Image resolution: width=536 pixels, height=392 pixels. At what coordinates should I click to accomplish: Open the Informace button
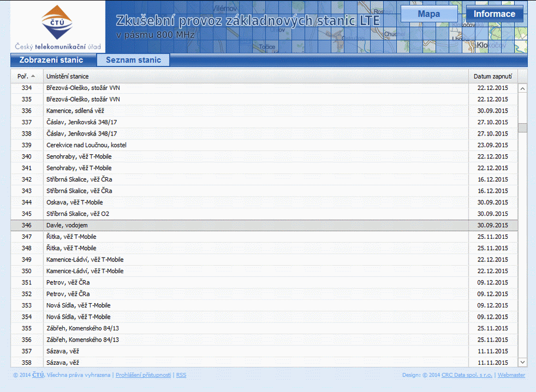click(494, 14)
